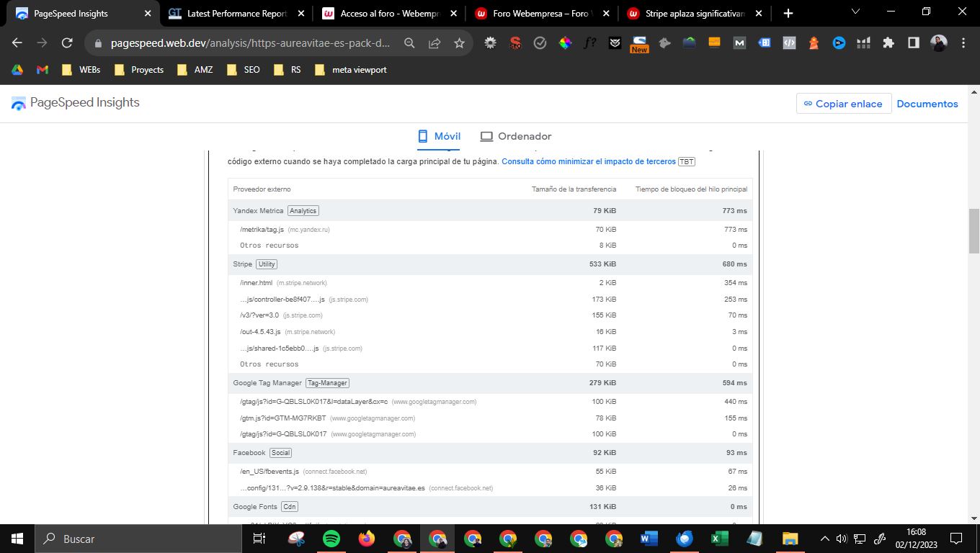Screen dimensions: 980x553
Task: Click the Stripe provider row
Action: click(490, 264)
